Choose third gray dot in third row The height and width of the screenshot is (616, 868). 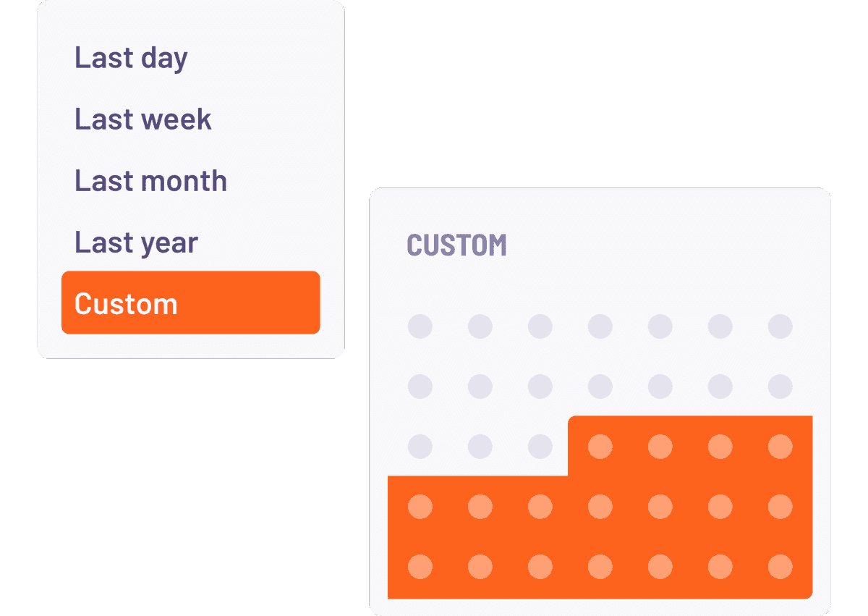(x=540, y=447)
